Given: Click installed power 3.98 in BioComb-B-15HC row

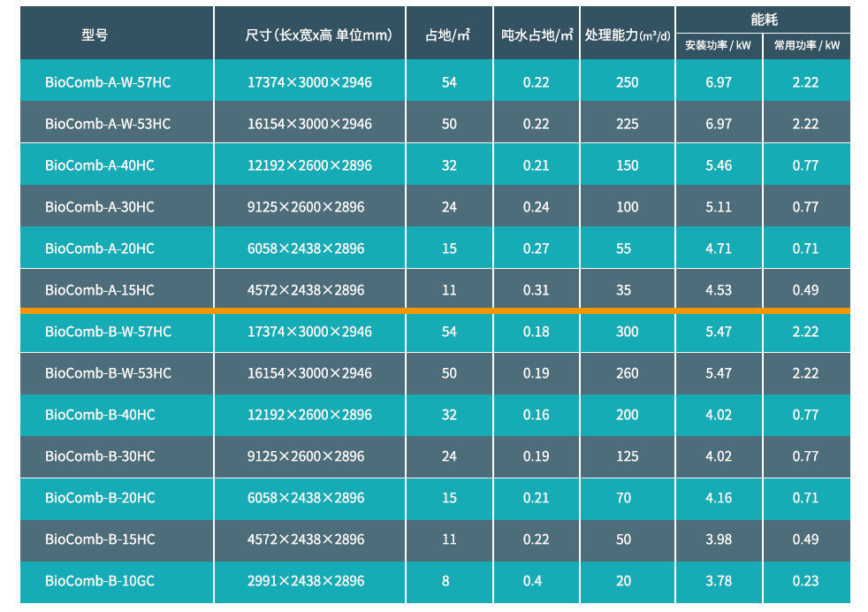Looking at the screenshot, I should (719, 539).
